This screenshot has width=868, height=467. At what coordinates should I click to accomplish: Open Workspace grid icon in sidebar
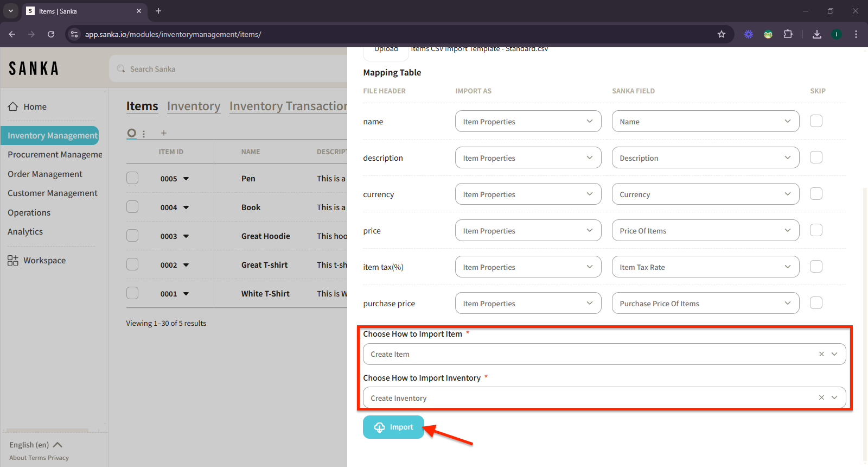click(x=13, y=261)
